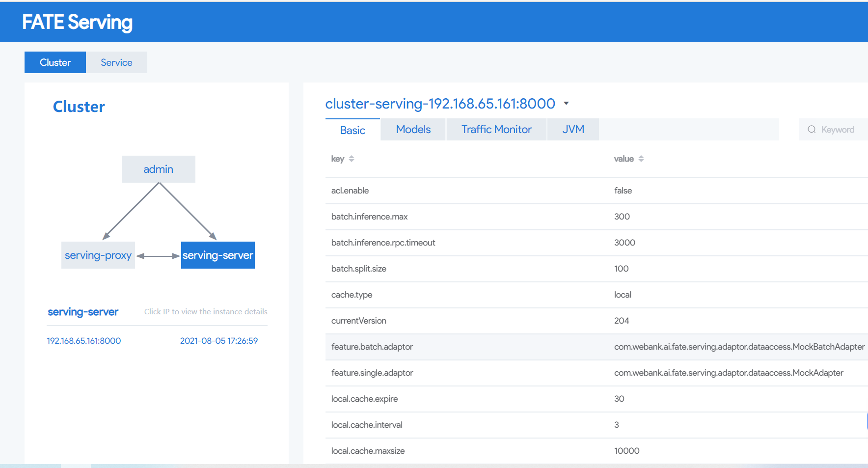Select currentVersion key
Image resolution: width=868 pixels, height=468 pixels.
click(359, 321)
